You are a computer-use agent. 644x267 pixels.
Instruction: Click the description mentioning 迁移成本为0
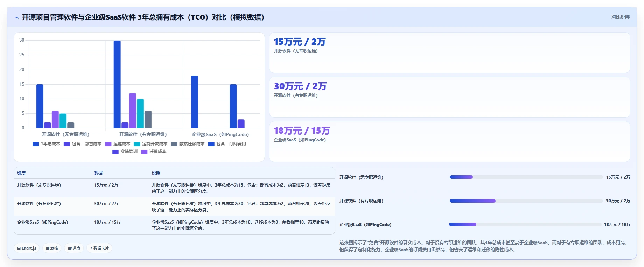(241, 225)
